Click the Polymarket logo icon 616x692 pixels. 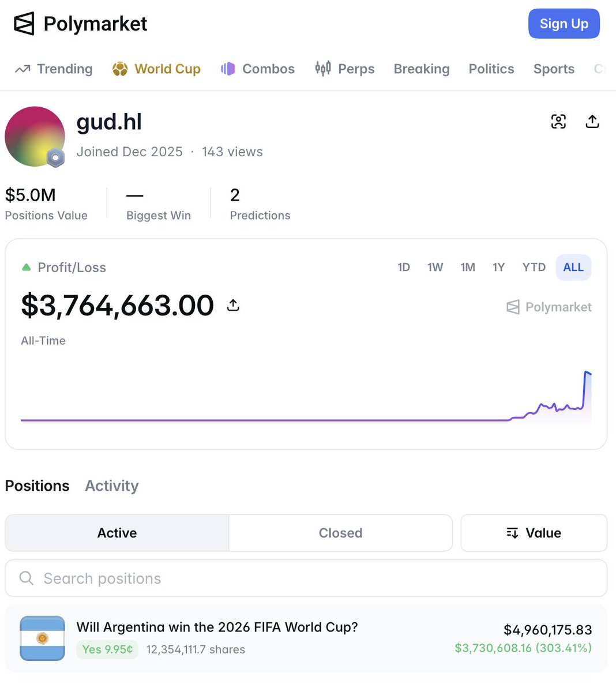coord(24,24)
